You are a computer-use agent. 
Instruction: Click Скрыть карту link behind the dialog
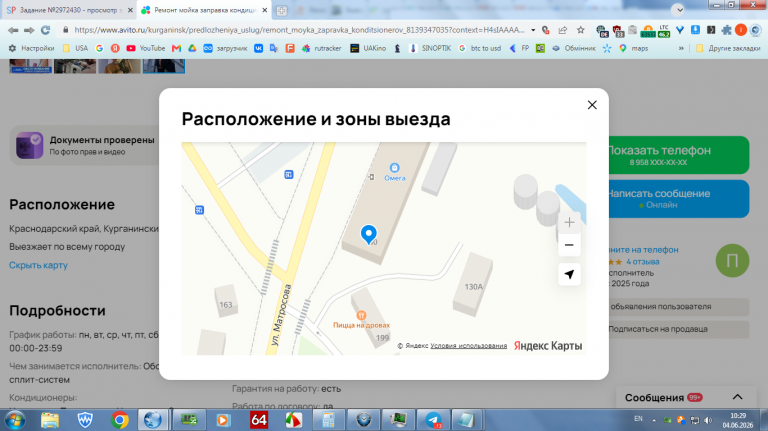tap(38, 265)
